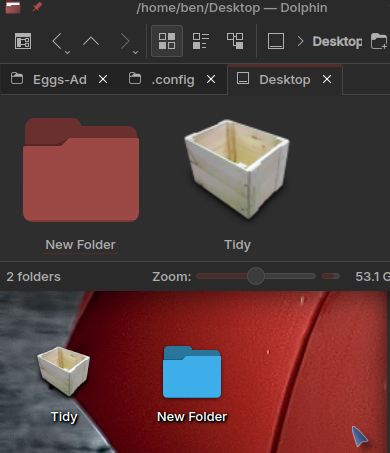Switch to the .config tab
Image resolution: width=390 pixels, height=453 pixels.
pos(173,80)
